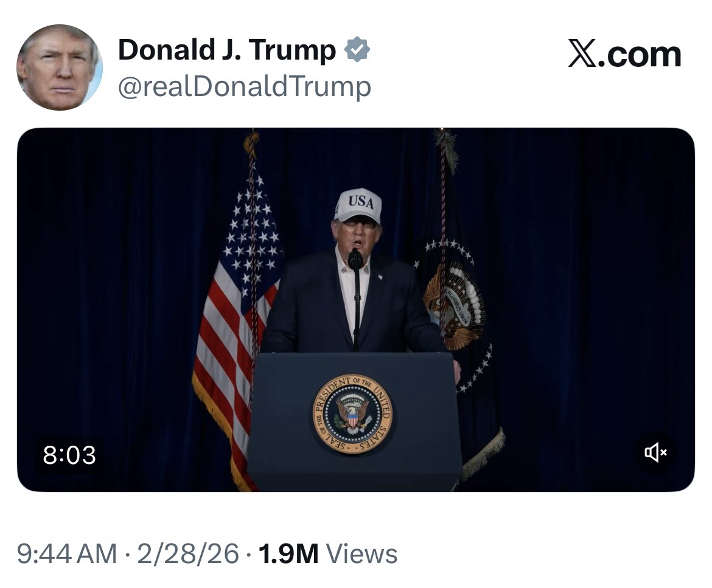Click the white USA cap in the video
Viewport: 712px width, 588px height.
click(358, 205)
